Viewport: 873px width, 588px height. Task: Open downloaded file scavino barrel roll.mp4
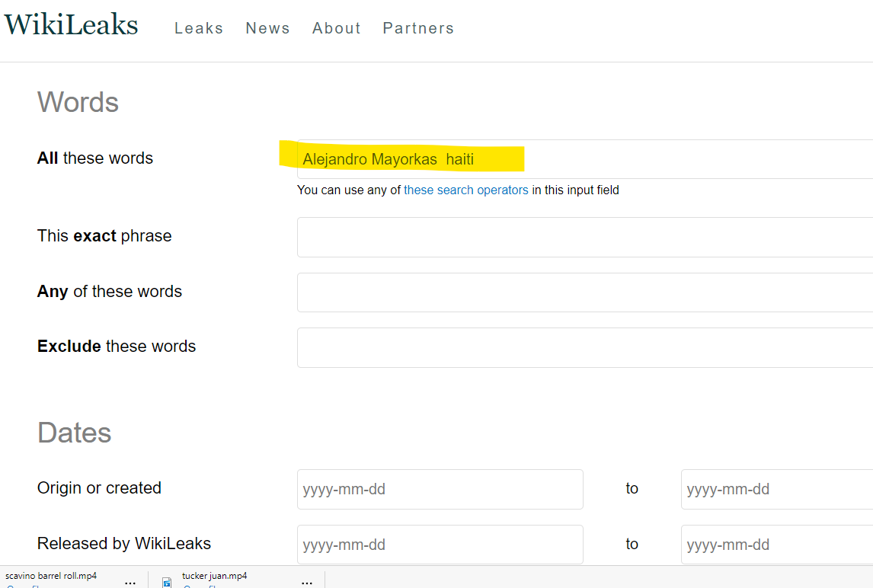51,577
